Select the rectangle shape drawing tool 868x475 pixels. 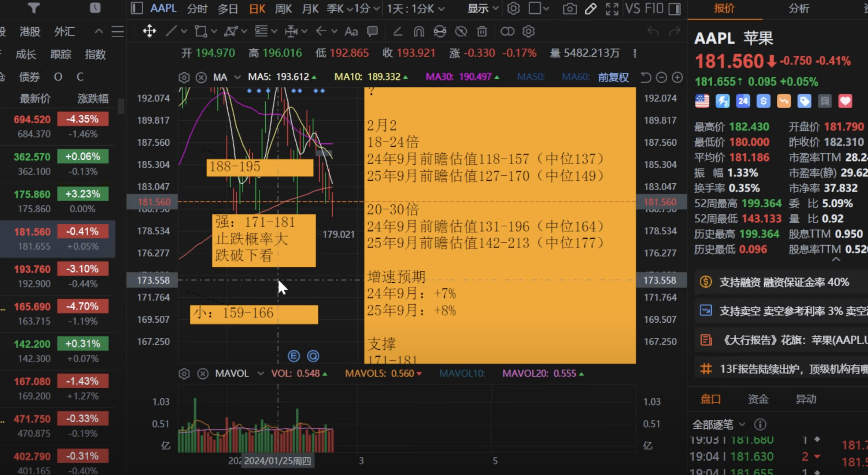201,31
